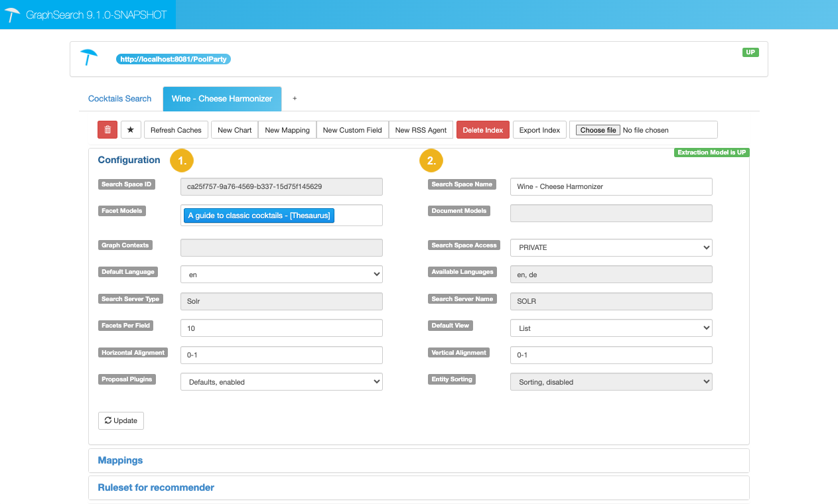This screenshot has width=838, height=504.
Task: Create a New Mapping
Action: (x=287, y=130)
